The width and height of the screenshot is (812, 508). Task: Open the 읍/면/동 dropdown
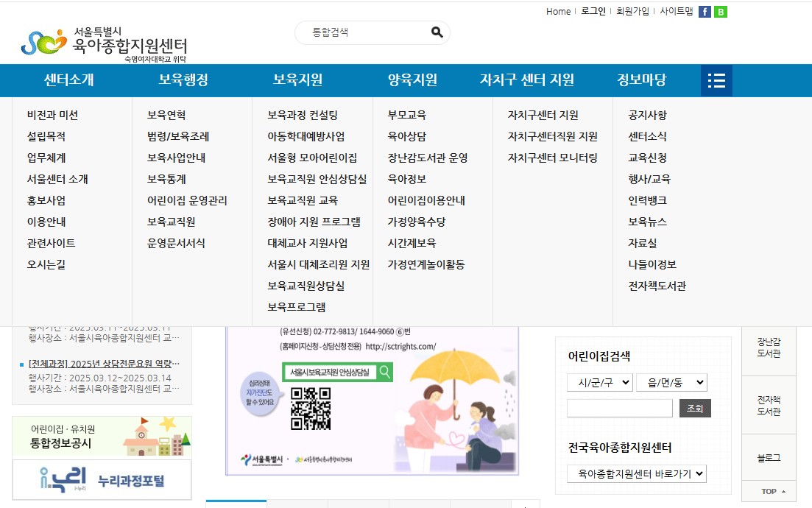coord(671,382)
